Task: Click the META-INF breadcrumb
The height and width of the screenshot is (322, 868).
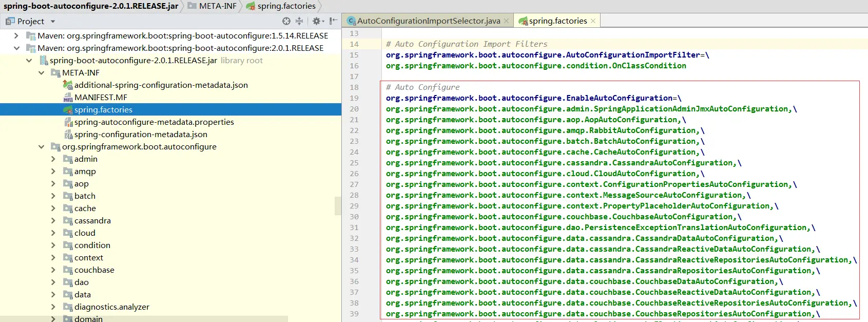Action: (212, 6)
